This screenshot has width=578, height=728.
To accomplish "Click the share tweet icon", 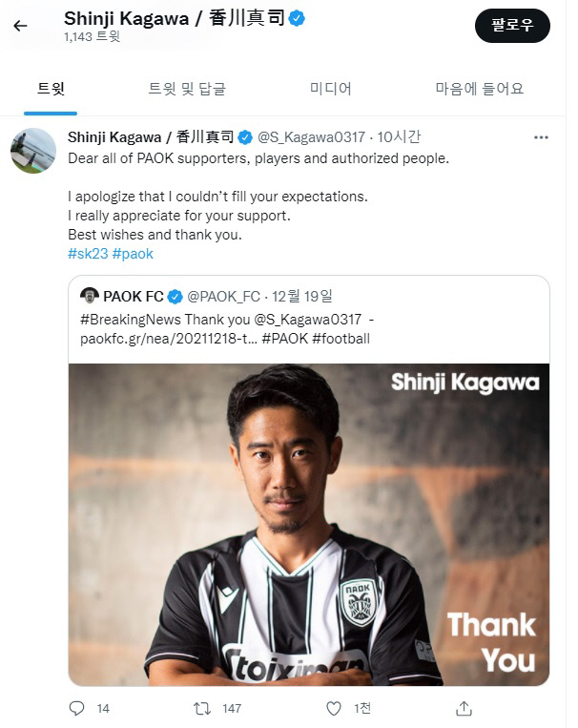I will (464, 708).
